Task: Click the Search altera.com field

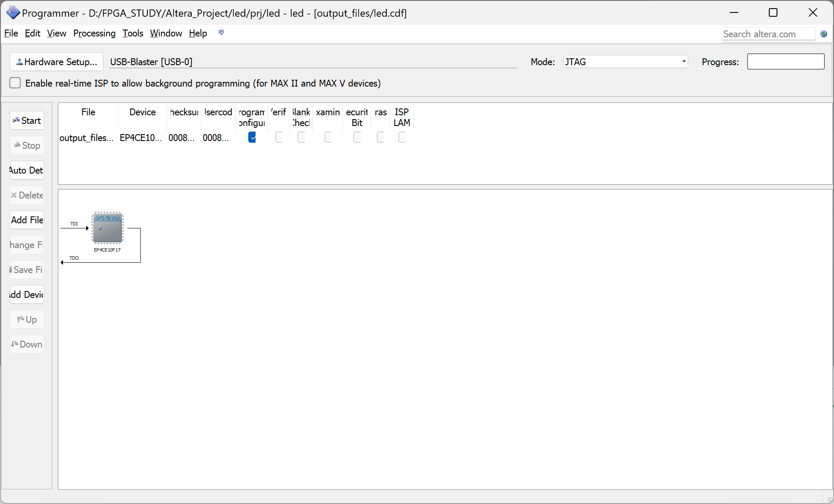Action: (x=768, y=34)
